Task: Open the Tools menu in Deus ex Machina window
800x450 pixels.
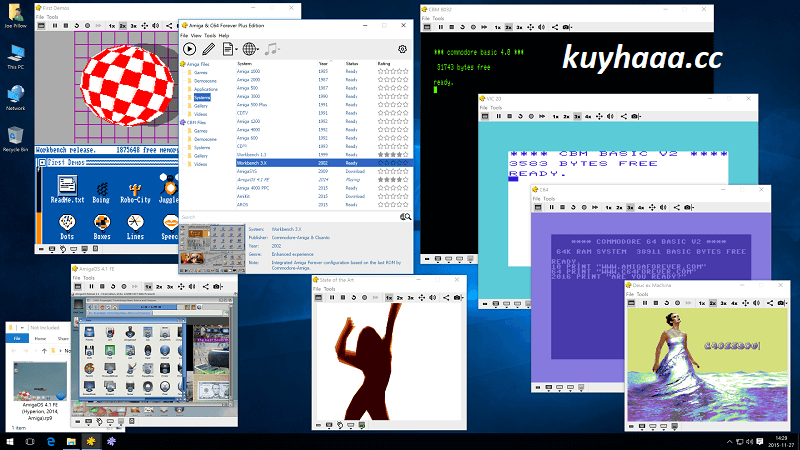Action: (x=642, y=294)
